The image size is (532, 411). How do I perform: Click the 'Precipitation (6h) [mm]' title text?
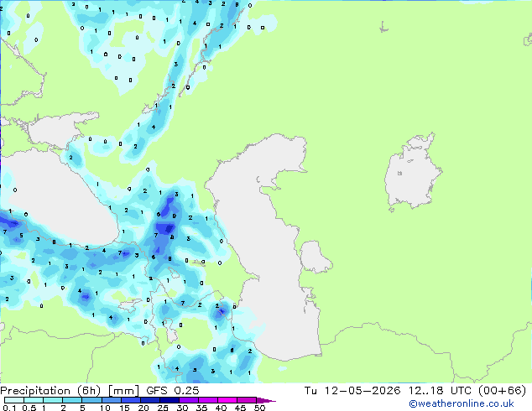coord(70,391)
